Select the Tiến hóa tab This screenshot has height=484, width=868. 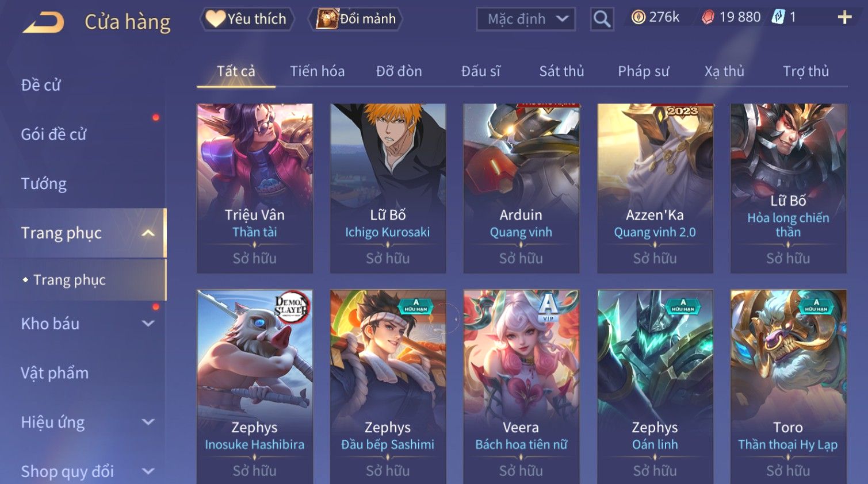click(x=317, y=71)
